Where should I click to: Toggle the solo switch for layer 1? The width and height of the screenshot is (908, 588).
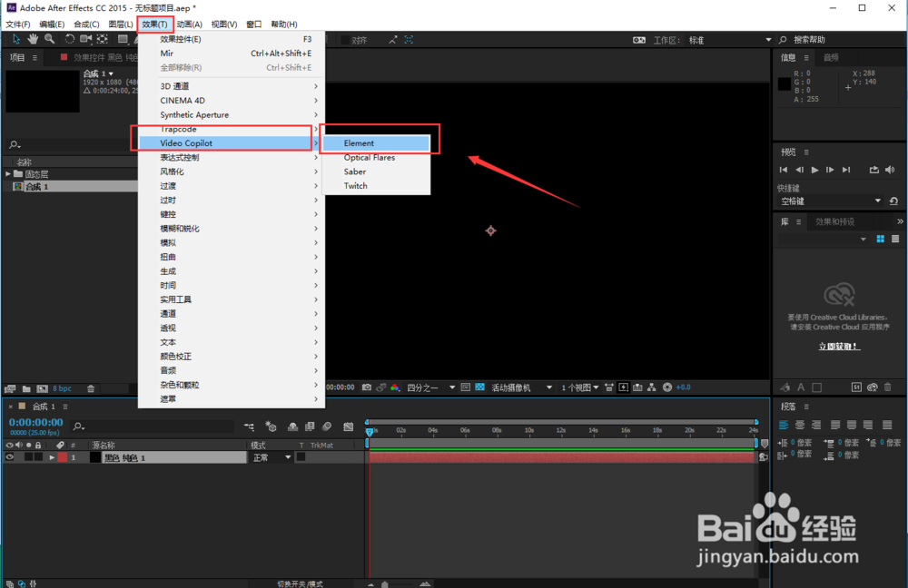[x=28, y=457]
